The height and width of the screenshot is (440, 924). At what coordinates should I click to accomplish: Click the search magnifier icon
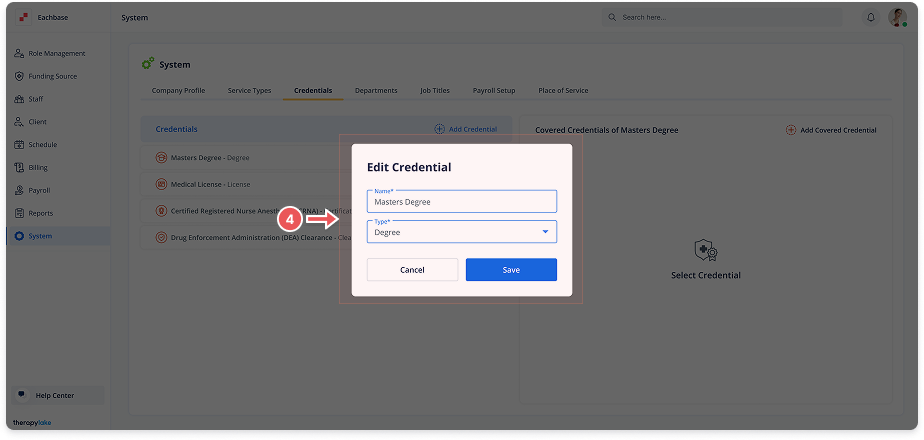612,18
